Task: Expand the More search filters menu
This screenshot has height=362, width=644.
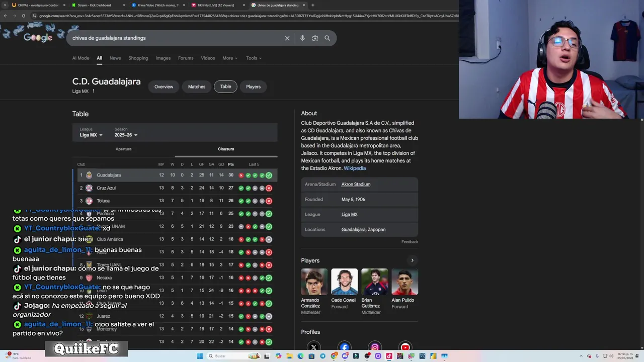Action: tap(230, 58)
